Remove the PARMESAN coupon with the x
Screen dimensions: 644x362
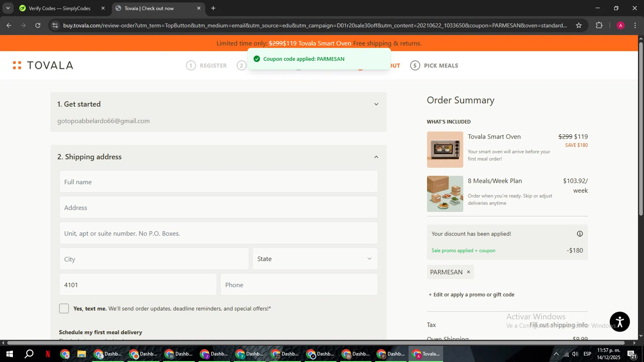(468, 272)
